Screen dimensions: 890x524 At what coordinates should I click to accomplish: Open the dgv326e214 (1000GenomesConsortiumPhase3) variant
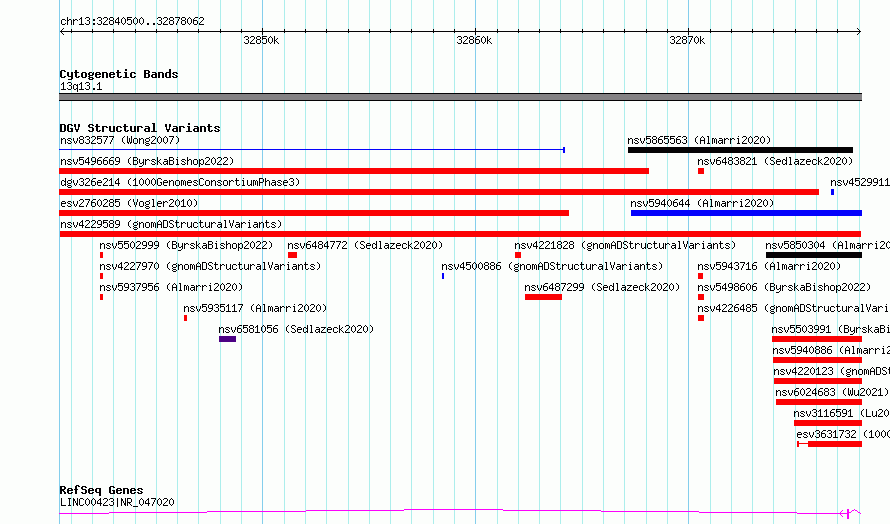[x=180, y=182]
